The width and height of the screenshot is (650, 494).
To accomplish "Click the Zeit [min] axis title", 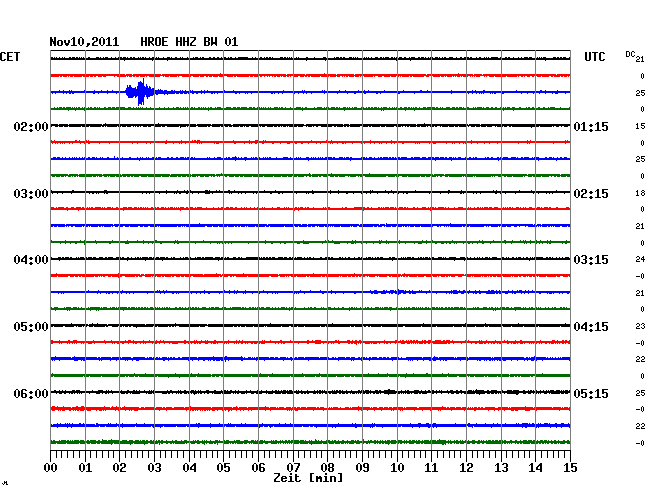I will (308, 478).
